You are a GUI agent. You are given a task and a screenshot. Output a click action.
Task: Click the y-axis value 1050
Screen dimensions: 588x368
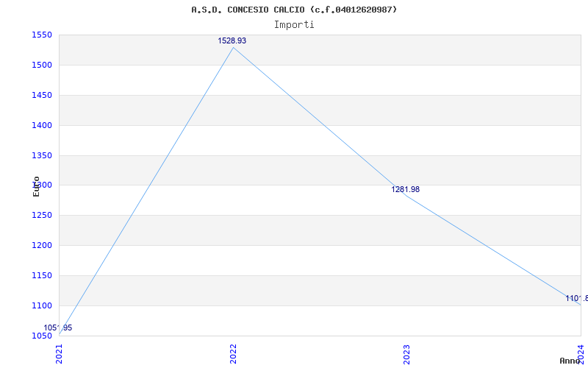click(42, 336)
